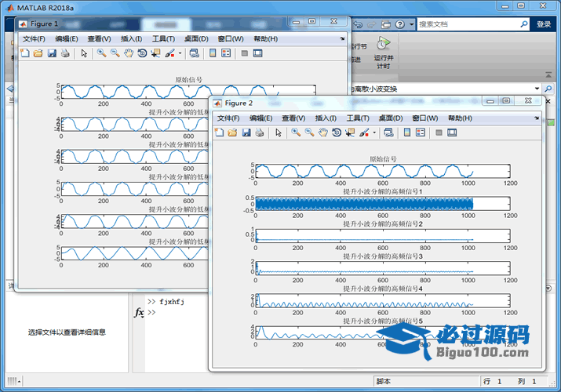Open 工具(T) menu in Figure 2
Viewport: 561px width, 392px height.
pos(358,118)
